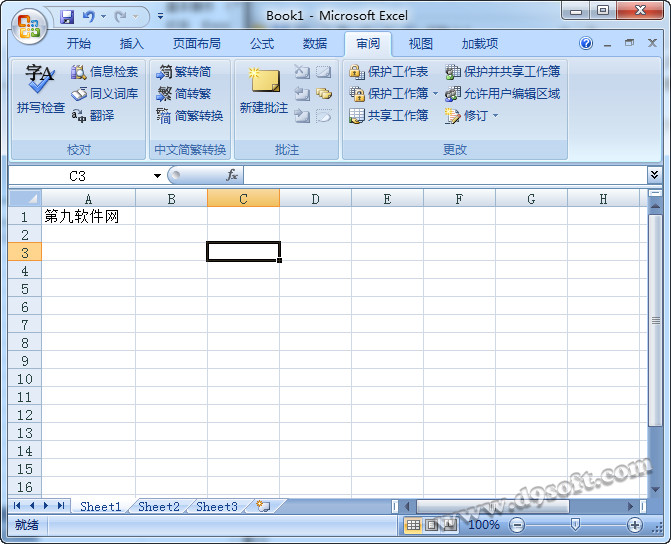The image size is (671, 544).
Task: Select cell A1 containing 第九软件网
Action: (x=88, y=216)
